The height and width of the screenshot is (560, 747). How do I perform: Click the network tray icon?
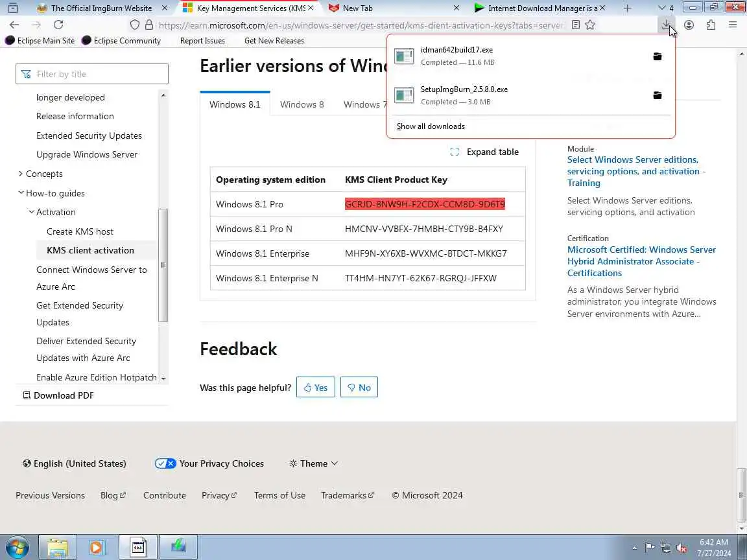coord(665,548)
